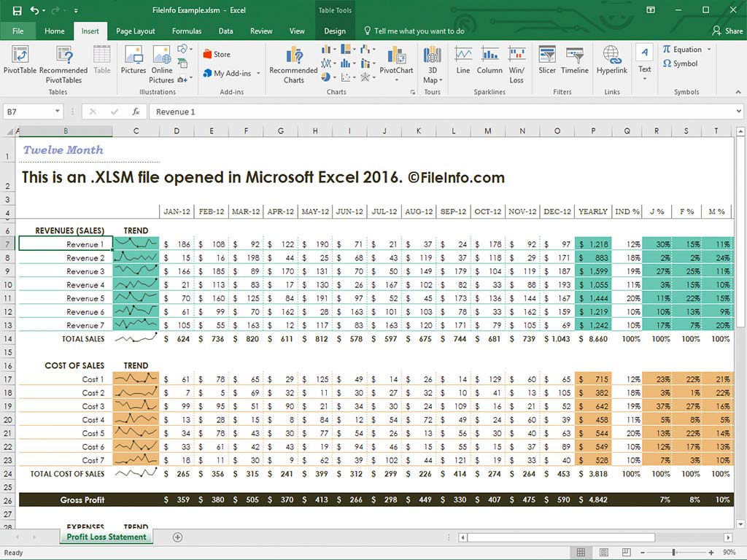The image size is (747, 560).
Task: Click the horizontal scrollbar thumb
Action: click(561, 537)
